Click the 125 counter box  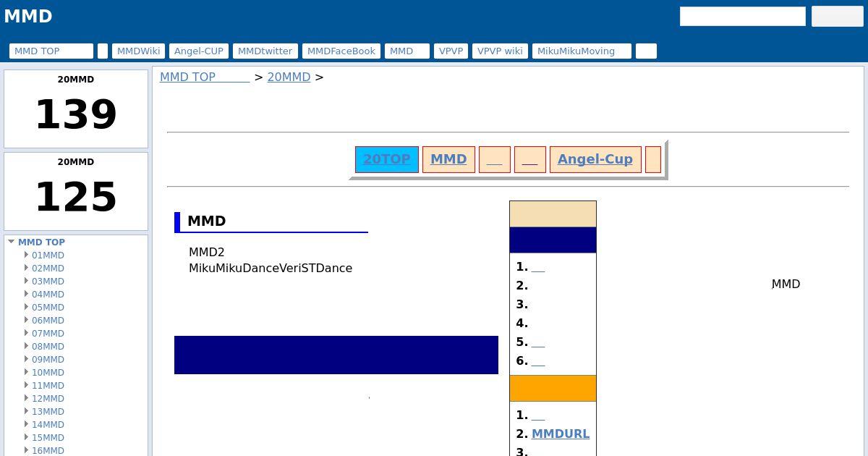[76, 191]
